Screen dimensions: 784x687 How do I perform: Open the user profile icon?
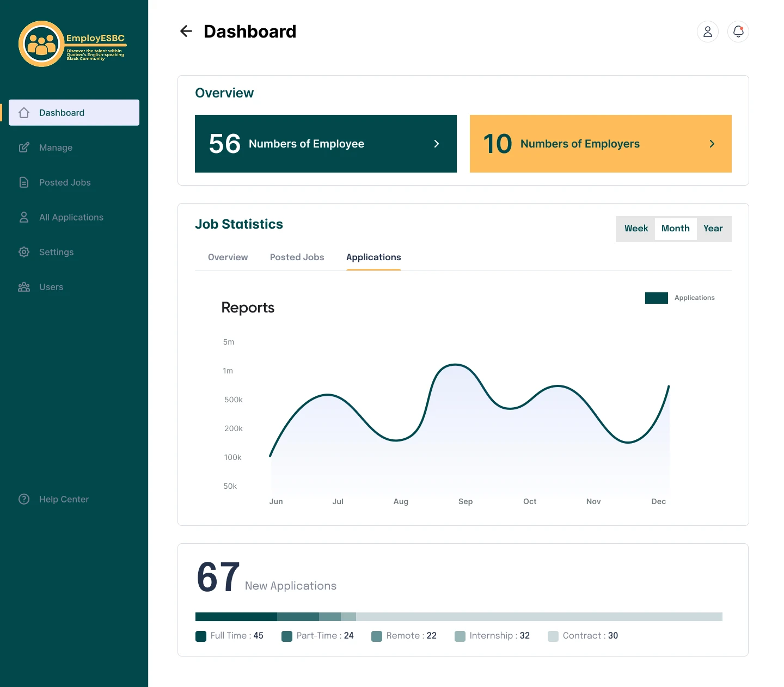pyautogui.click(x=707, y=32)
